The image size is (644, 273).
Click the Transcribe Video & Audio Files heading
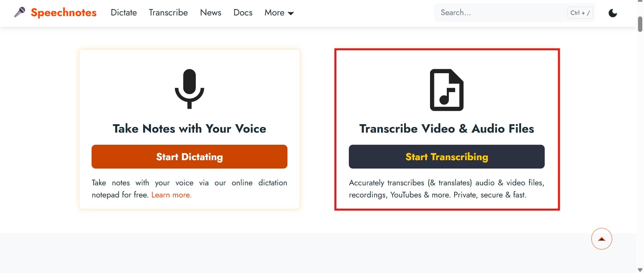coord(447,129)
